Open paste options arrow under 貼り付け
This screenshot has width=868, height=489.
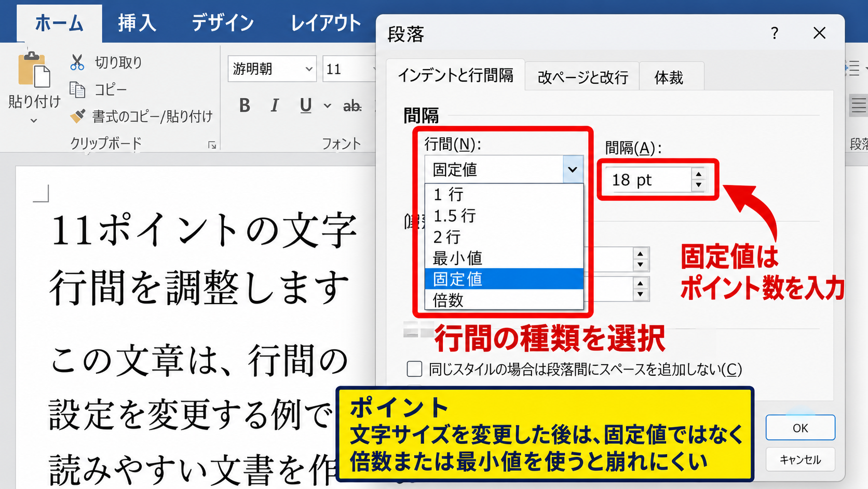34,121
